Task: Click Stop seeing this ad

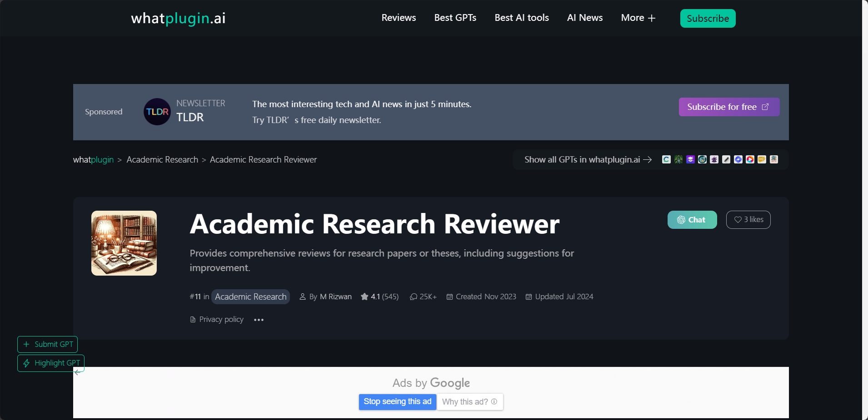Action: [398, 402]
